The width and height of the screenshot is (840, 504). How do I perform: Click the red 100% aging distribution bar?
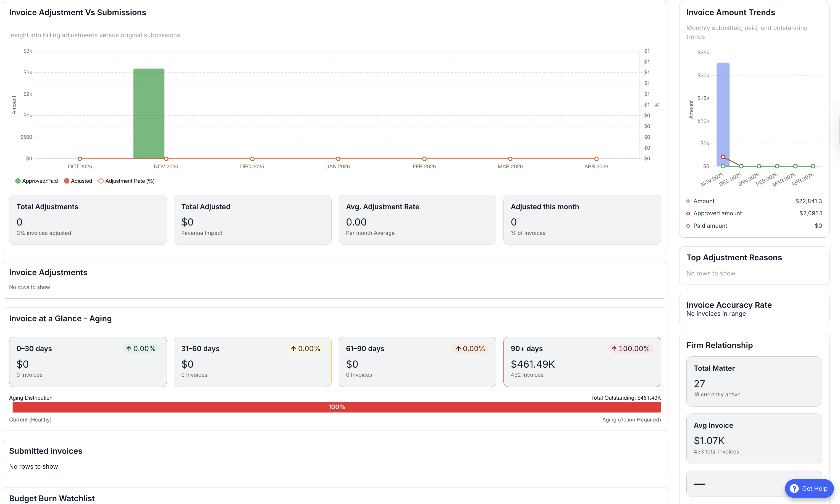coord(337,407)
